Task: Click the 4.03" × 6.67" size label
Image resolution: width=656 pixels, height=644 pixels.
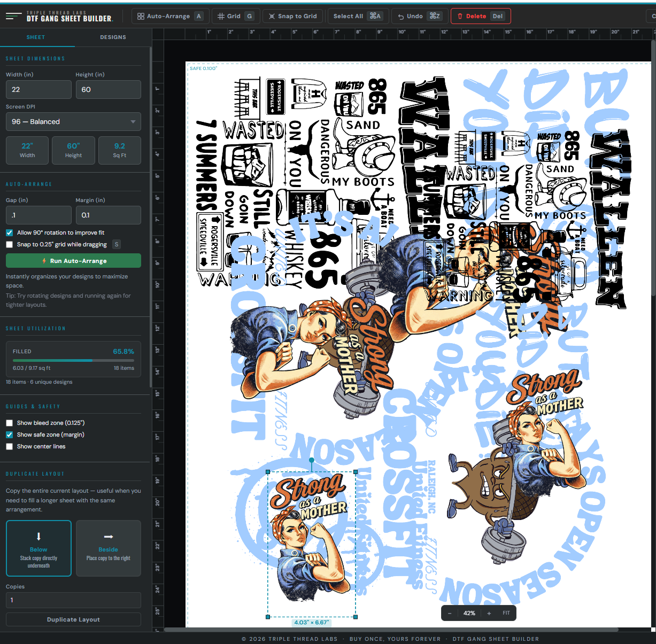Action: [x=312, y=622]
